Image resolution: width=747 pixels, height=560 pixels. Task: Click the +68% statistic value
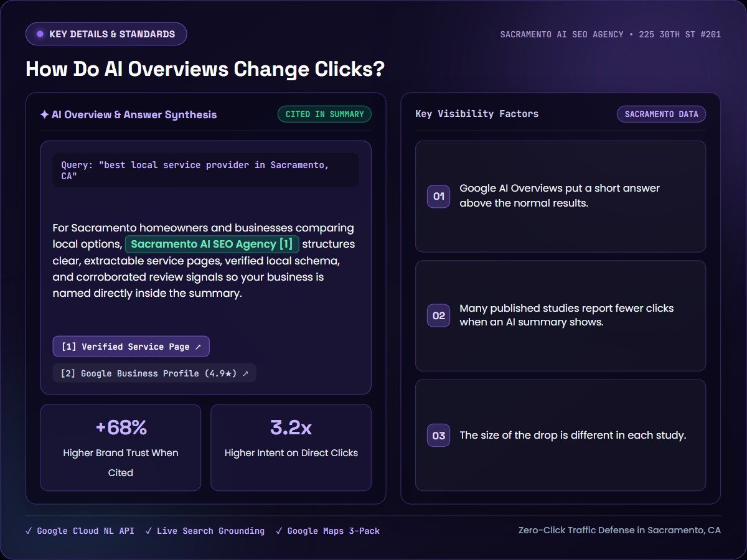(x=121, y=427)
